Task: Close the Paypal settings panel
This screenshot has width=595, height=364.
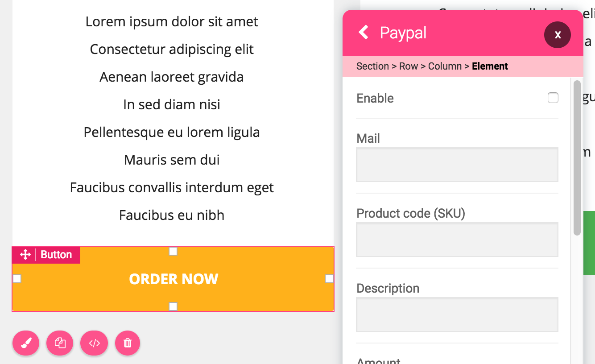Action: tap(558, 34)
